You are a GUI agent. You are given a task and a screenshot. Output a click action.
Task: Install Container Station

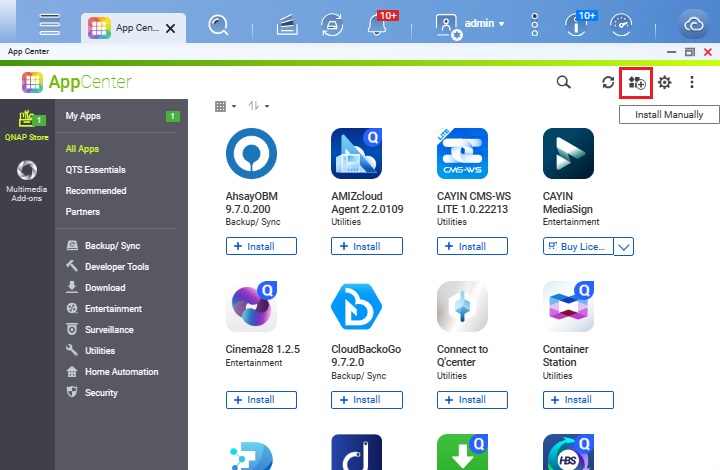point(578,400)
